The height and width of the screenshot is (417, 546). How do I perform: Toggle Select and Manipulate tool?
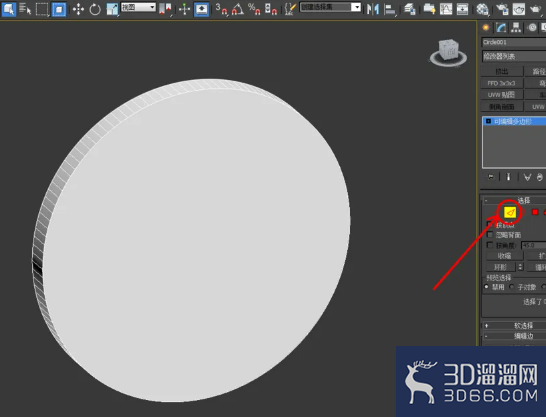coord(184,9)
